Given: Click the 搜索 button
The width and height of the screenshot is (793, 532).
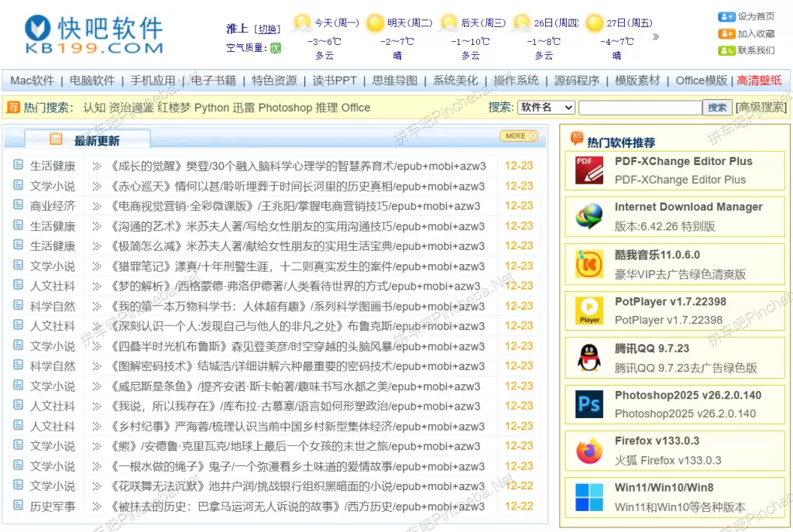Looking at the screenshot, I should pyautogui.click(x=717, y=107).
